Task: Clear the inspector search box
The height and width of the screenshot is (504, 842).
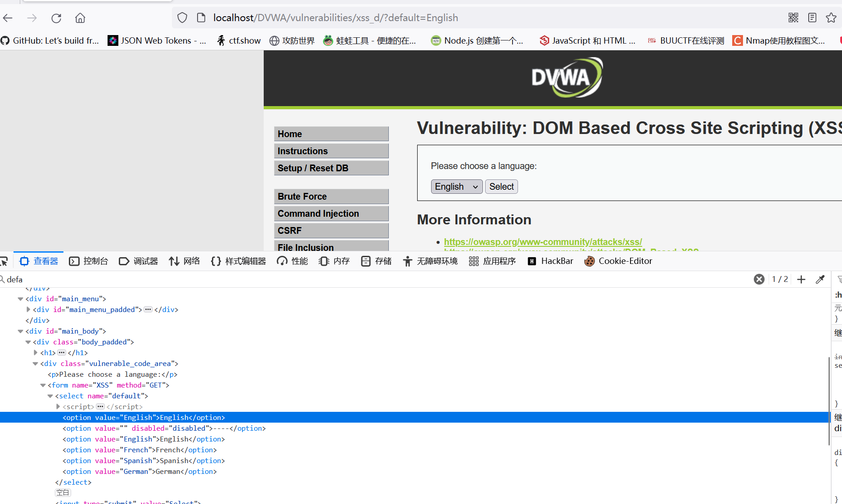Action: 759,279
